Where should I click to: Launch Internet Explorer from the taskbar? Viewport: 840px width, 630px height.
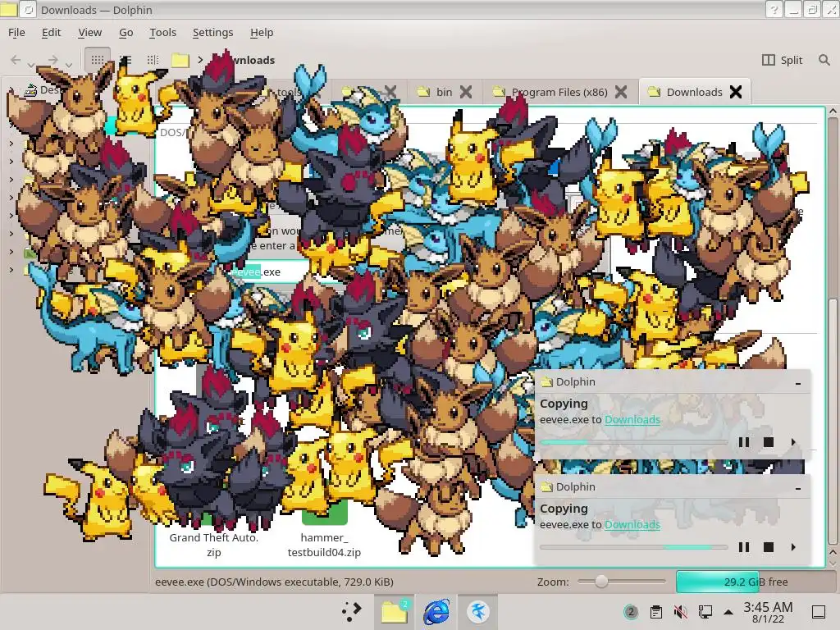(436, 611)
